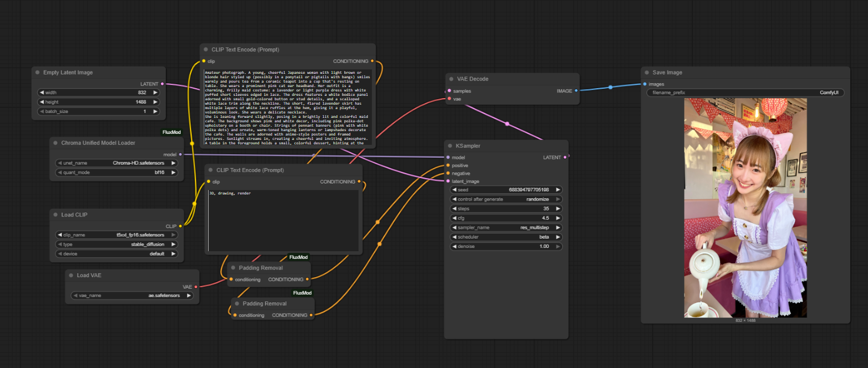Collapse the VAE Decode node title dot
The width and height of the screenshot is (868, 368).
[451, 79]
